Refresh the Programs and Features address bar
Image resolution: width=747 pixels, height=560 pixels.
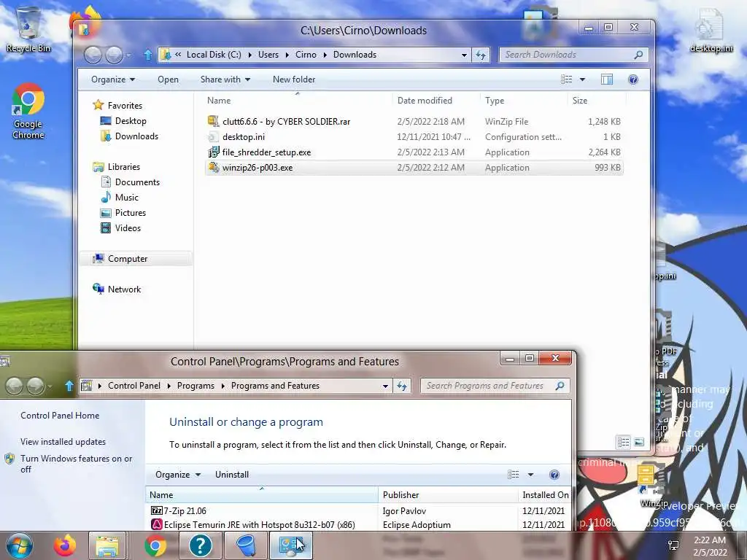pyautogui.click(x=402, y=386)
